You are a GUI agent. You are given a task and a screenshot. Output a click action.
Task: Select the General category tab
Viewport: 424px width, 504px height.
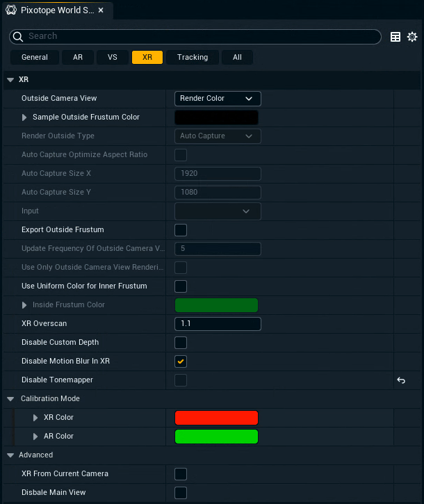pos(35,57)
